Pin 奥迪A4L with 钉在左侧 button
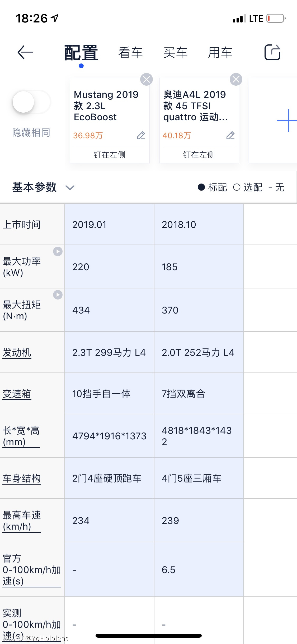This screenshot has height=644, width=297. coord(199,155)
